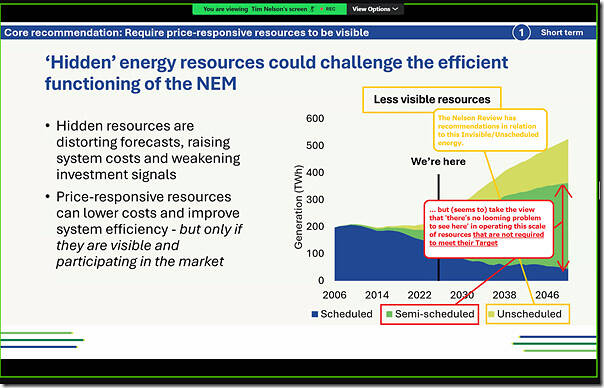Click the 500 value on the y-axis
604x388 pixels.
coord(315,145)
